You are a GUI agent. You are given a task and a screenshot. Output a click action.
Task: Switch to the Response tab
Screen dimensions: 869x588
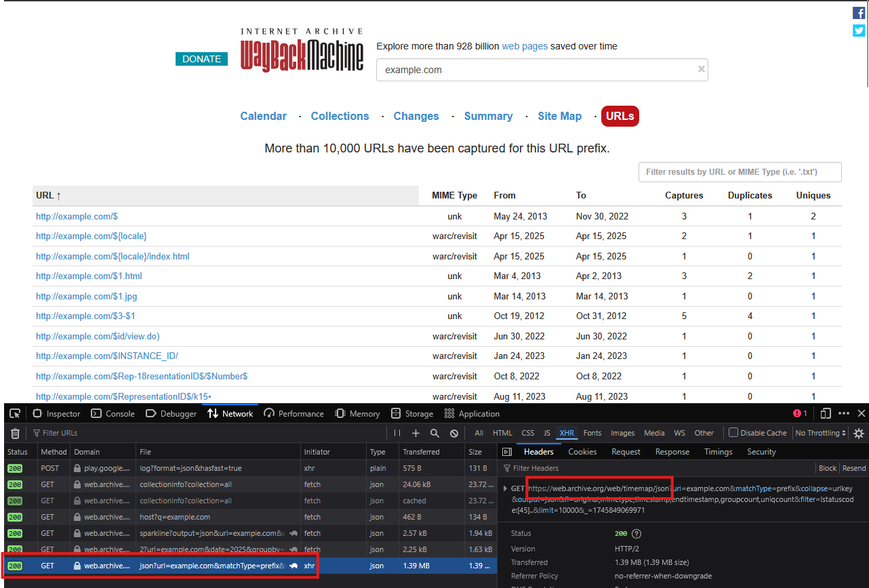click(672, 452)
